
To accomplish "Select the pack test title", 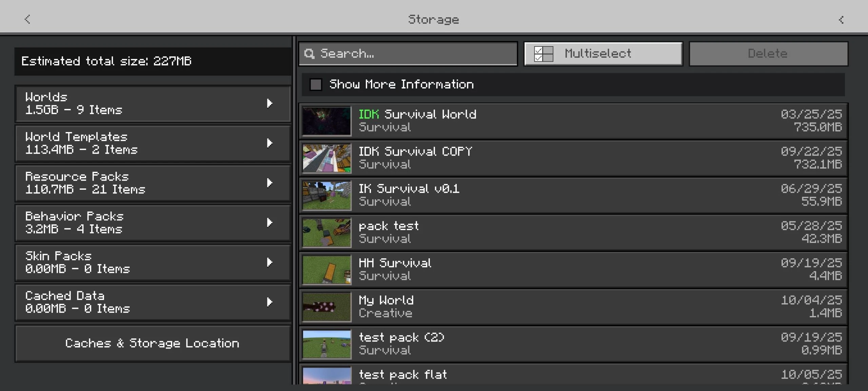I will (389, 226).
